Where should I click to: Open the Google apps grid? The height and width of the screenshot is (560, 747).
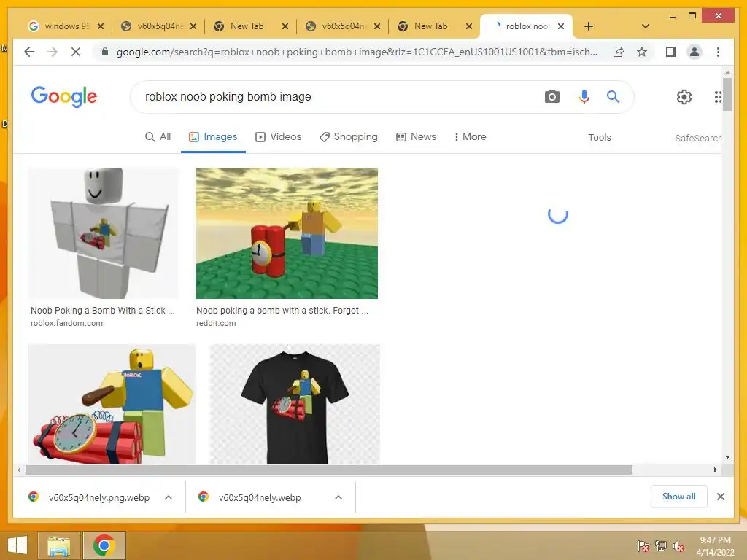coord(718,97)
